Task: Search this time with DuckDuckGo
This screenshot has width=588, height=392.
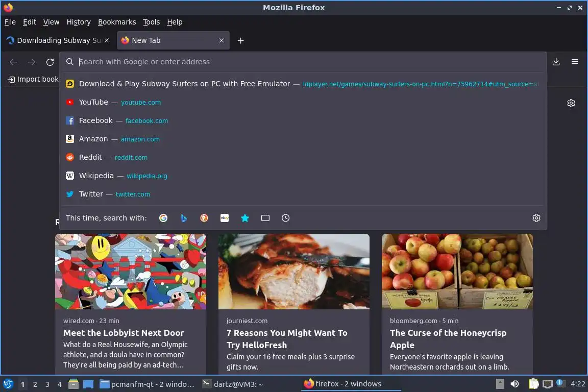Action: coord(204,218)
